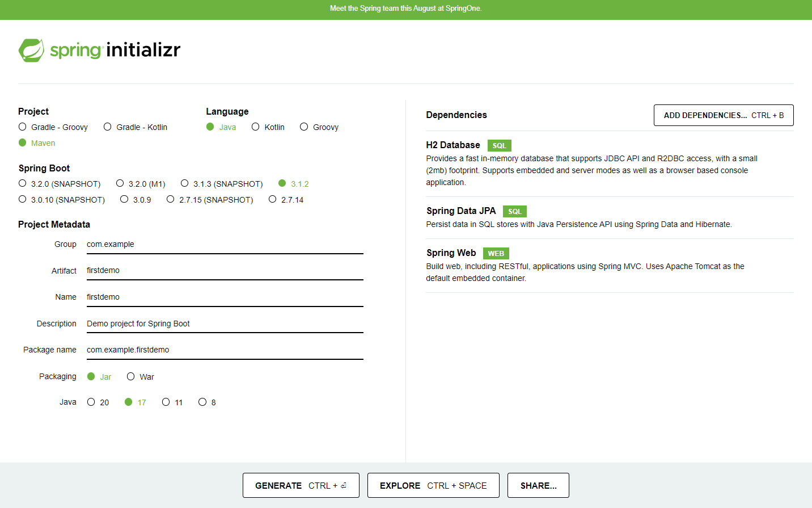Click the Packaging label
Image resolution: width=812 pixels, height=508 pixels.
tap(57, 377)
